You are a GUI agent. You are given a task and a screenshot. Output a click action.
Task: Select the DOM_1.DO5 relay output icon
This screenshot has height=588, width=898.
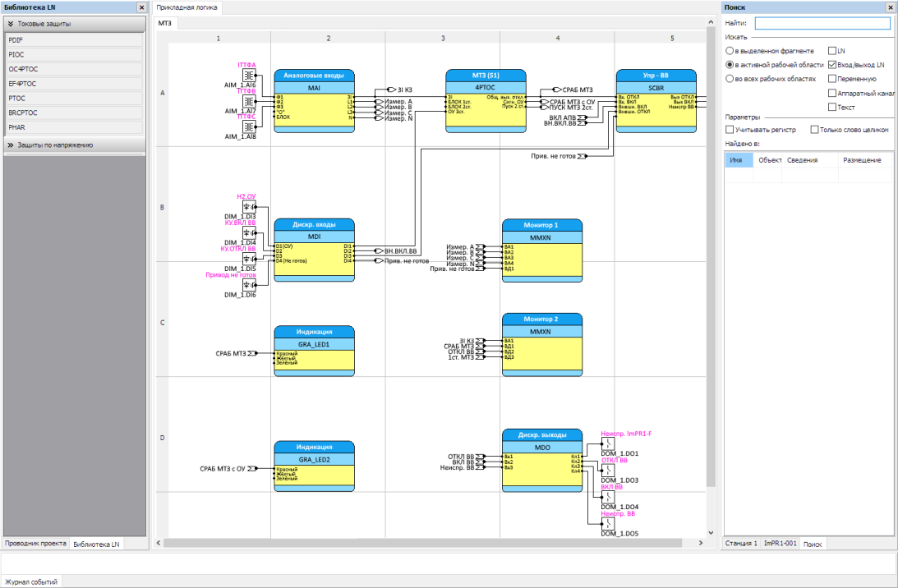click(607, 524)
